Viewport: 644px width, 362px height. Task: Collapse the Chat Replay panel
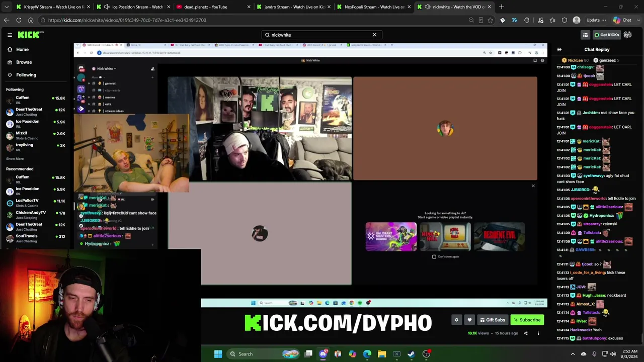tap(559, 49)
